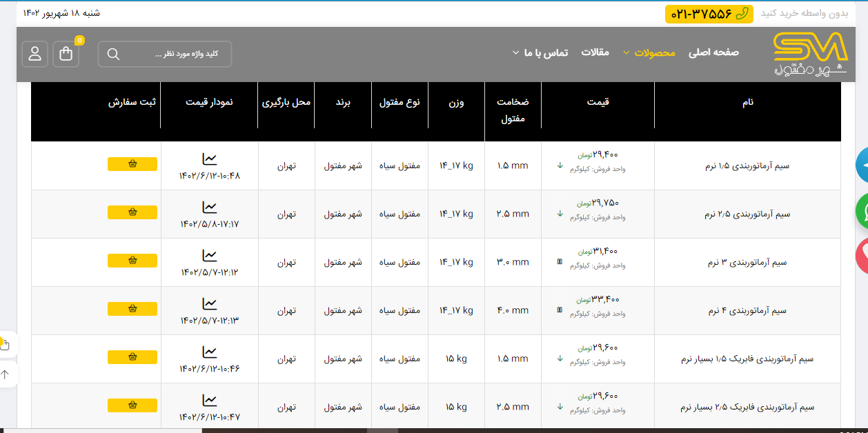View price chart for سیم آرماتوربندی ۳ نرم

point(210,256)
